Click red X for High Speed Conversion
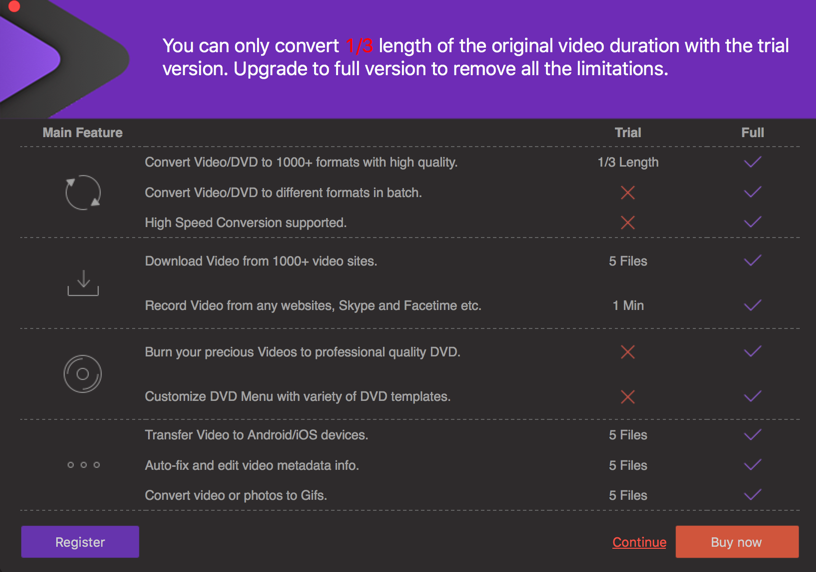 [628, 222]
